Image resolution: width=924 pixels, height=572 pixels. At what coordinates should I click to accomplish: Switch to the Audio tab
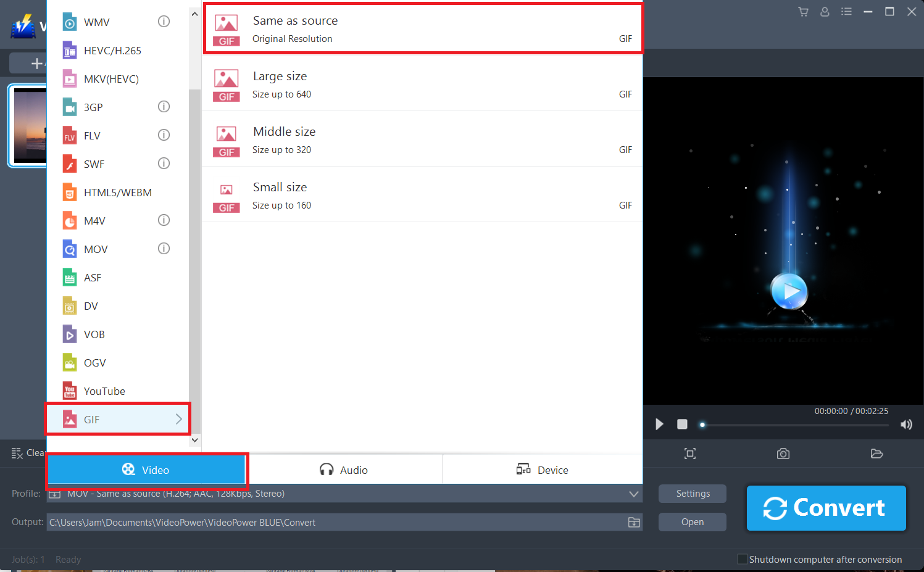click(344, 470)
